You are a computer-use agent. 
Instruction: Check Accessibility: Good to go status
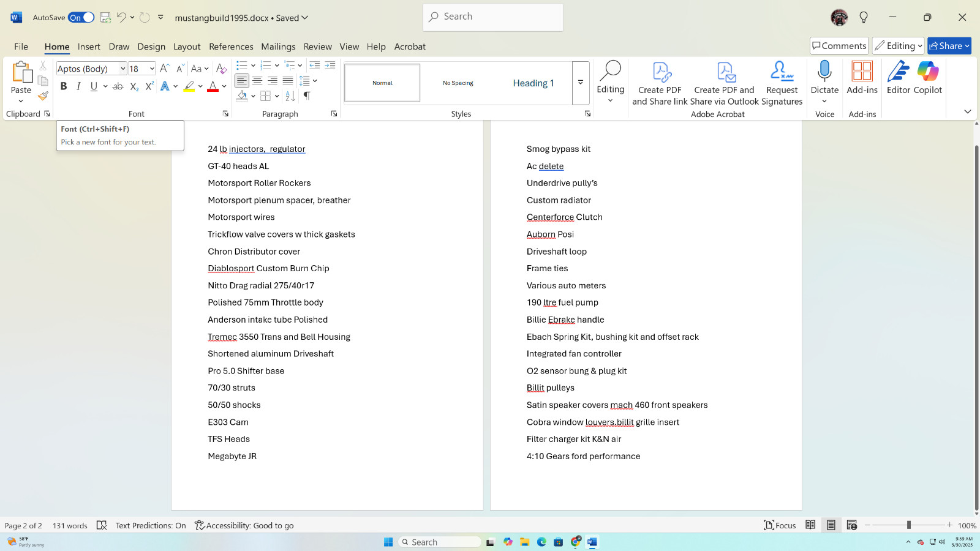244,525
